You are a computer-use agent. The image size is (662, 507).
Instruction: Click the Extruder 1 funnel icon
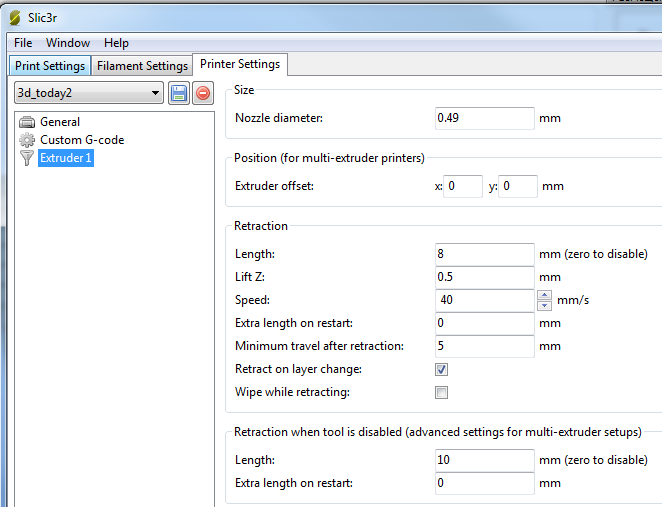pyautogui.click(x=27, y=158)
